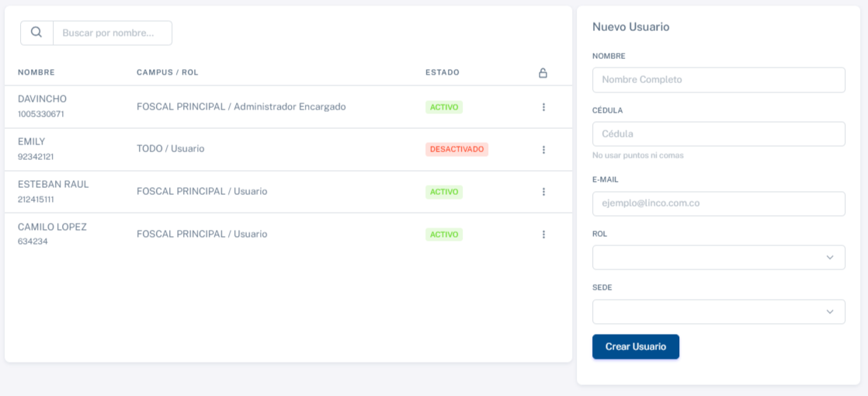The width and height of the screenshot is (868, 396).
Task: Expand the ROL dropdown
Action: [718, 258]
